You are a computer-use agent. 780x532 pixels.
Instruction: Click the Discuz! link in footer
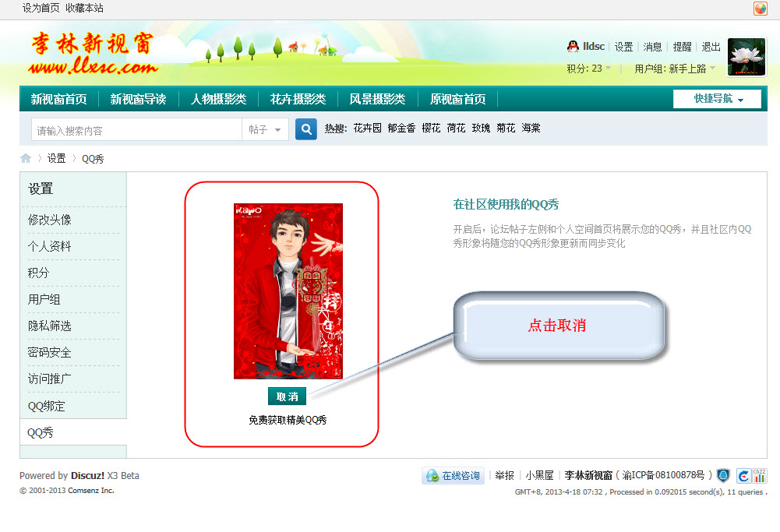(x=87, y=475)
